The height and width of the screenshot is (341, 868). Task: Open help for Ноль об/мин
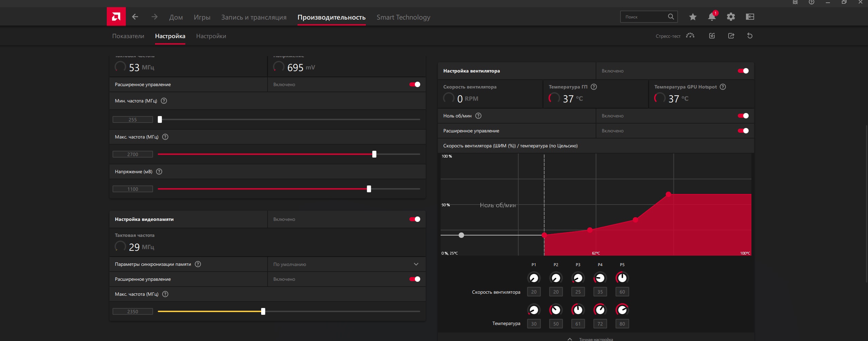478,116
